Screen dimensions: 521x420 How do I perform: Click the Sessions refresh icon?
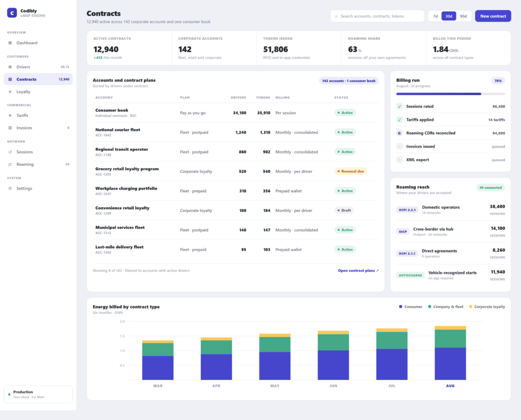(x=10, y=152)
